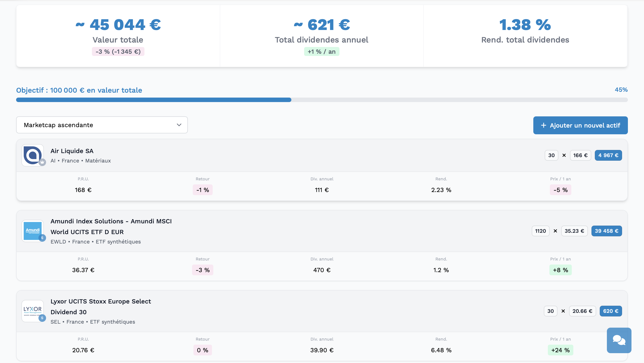Open the Air Liquide SA asset title
The height and width of the screenshot is (363, 644).
[72, 151]
